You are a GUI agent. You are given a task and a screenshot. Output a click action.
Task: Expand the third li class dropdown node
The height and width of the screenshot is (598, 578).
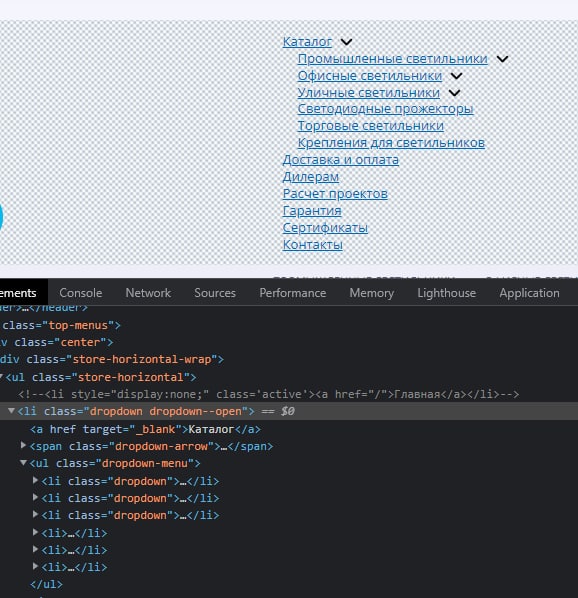35,514
